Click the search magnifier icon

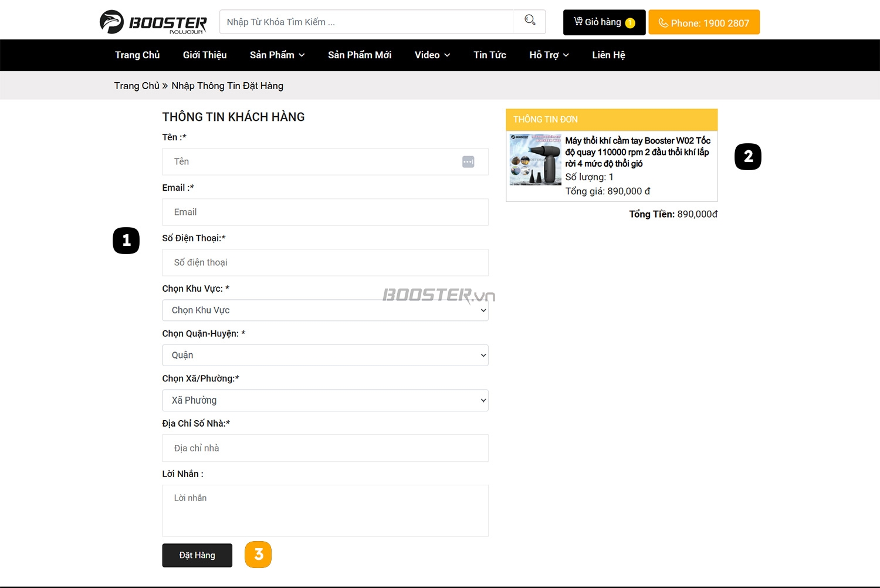(530, 21)
